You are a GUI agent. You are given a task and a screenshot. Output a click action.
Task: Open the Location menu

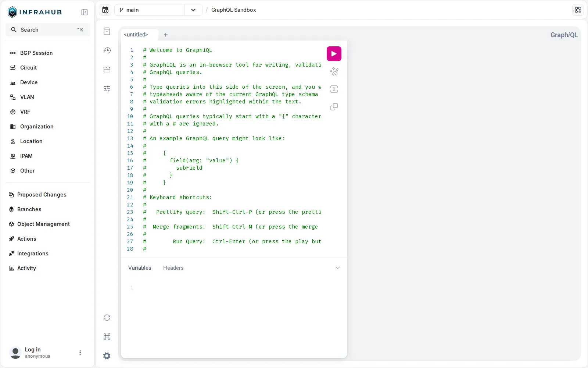click(48, 141)
